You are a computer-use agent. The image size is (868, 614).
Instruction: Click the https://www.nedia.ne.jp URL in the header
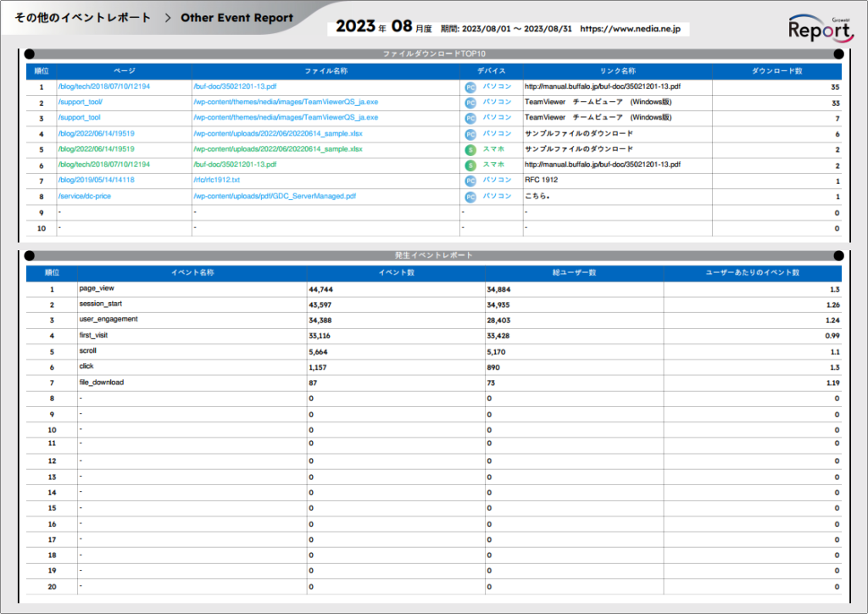633,28
